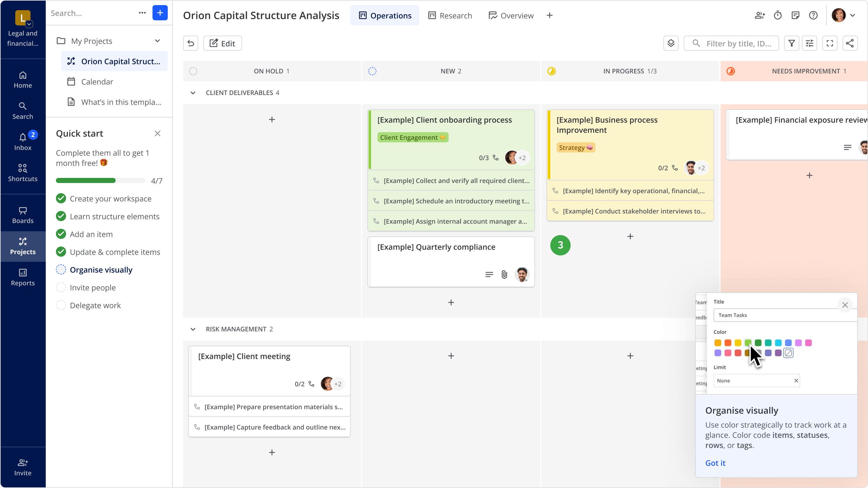The width and height of the screenshot is (868, 488).
Task: Collapse the Client Deliverables row
Action: coord(193,93)
